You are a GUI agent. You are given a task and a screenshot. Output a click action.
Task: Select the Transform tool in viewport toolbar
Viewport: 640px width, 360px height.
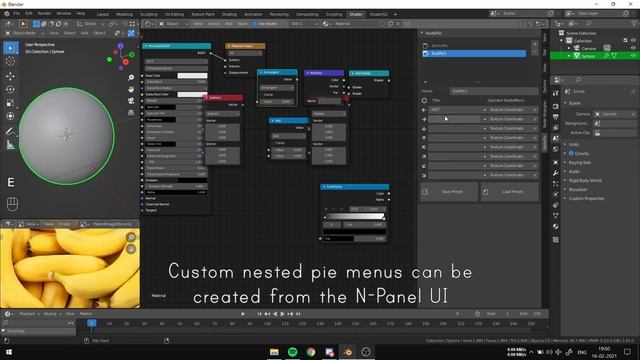pos(11,116)
